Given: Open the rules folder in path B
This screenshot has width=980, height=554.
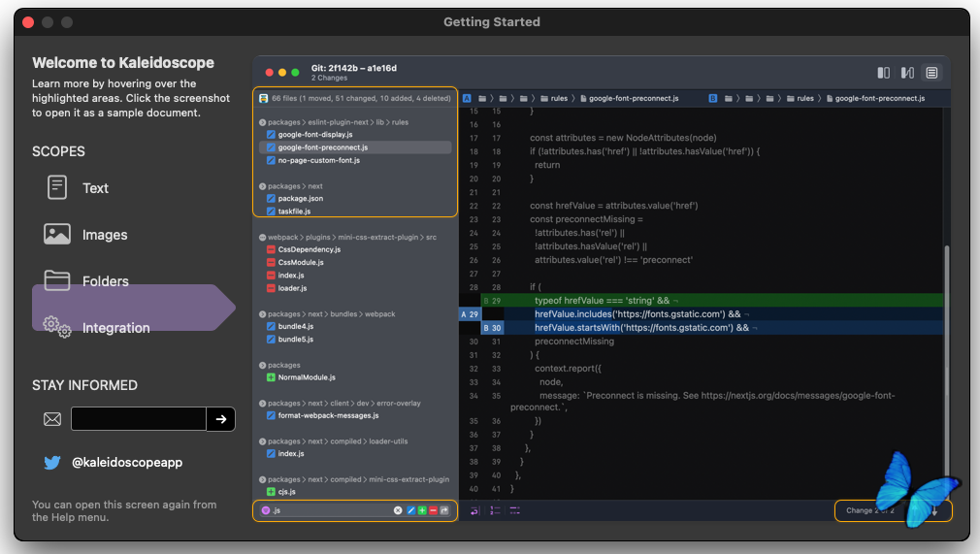Looking at the screenshot, I should (x=804, y=98).
